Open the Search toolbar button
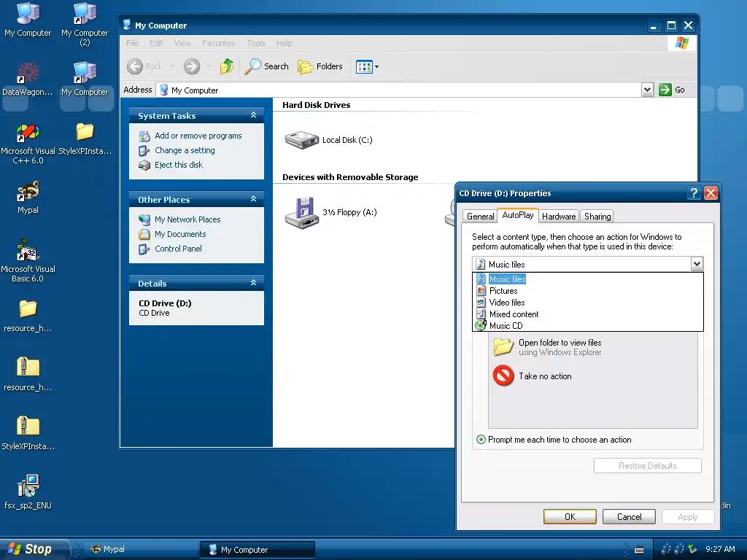The height and width of the screenshot is (560, 747). pos(266,66)
